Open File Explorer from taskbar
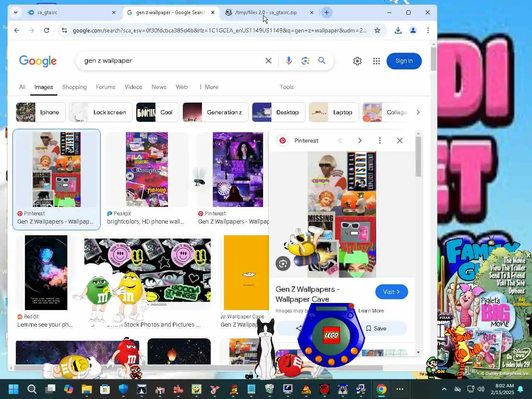 coord(86,389)
